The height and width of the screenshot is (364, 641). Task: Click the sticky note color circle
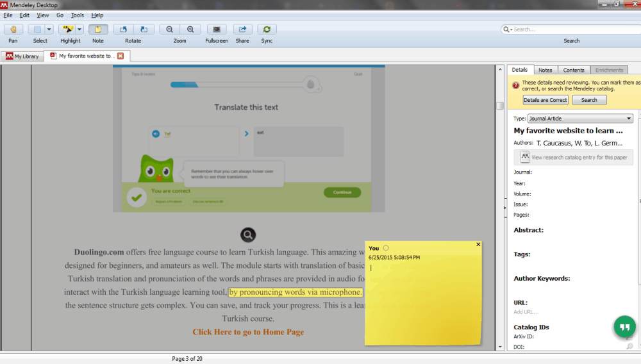coord(386,248)
